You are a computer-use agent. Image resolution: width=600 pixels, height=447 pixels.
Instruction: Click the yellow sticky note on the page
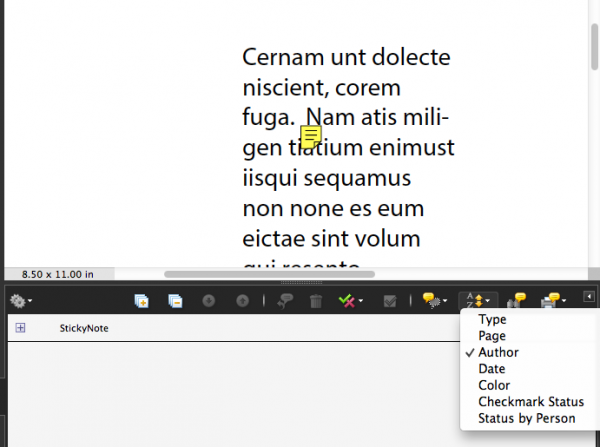click(x=311, y=137)
